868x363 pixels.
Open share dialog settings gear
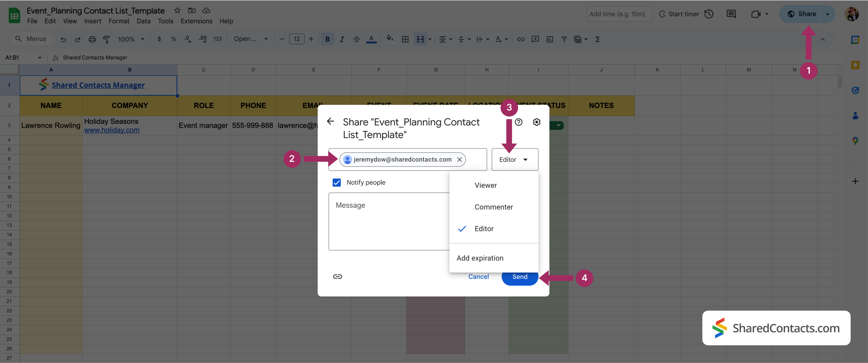click(x=537, y=122)
